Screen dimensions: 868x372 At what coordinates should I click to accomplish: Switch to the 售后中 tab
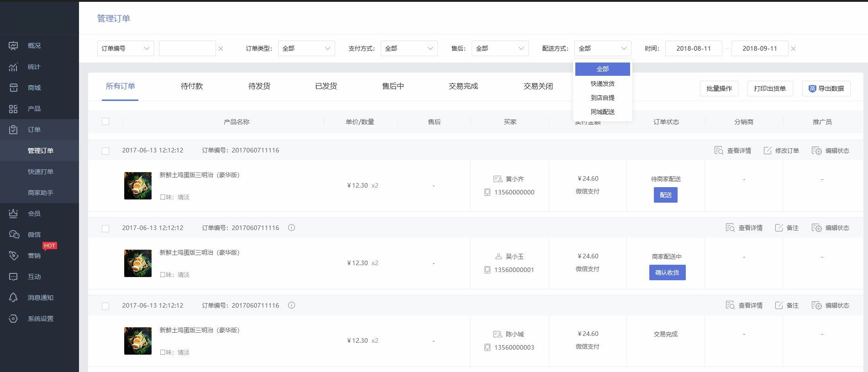point(393,86)
